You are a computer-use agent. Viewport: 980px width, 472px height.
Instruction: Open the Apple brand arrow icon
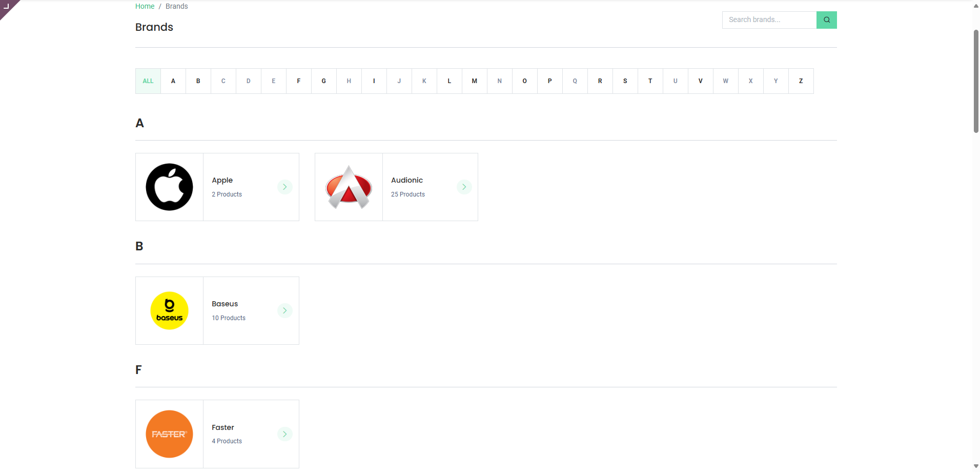[x=285, y=187]
